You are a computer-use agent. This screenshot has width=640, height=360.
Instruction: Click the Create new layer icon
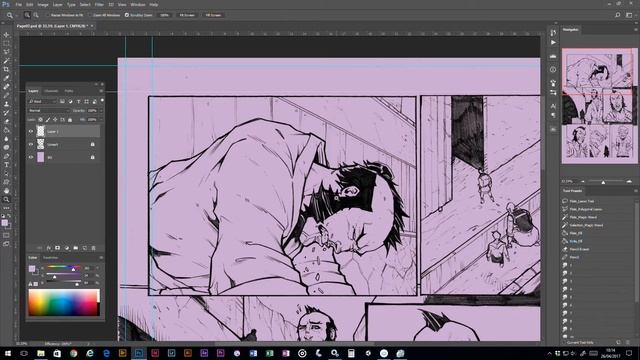coord(84,248)
